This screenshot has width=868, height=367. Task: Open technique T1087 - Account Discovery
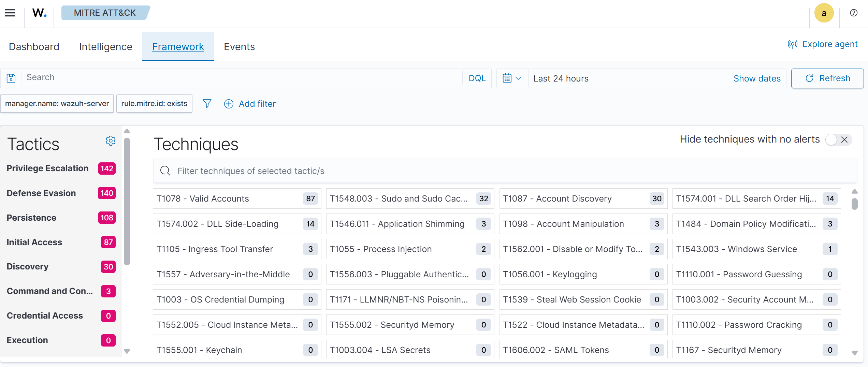click(583, 199)
